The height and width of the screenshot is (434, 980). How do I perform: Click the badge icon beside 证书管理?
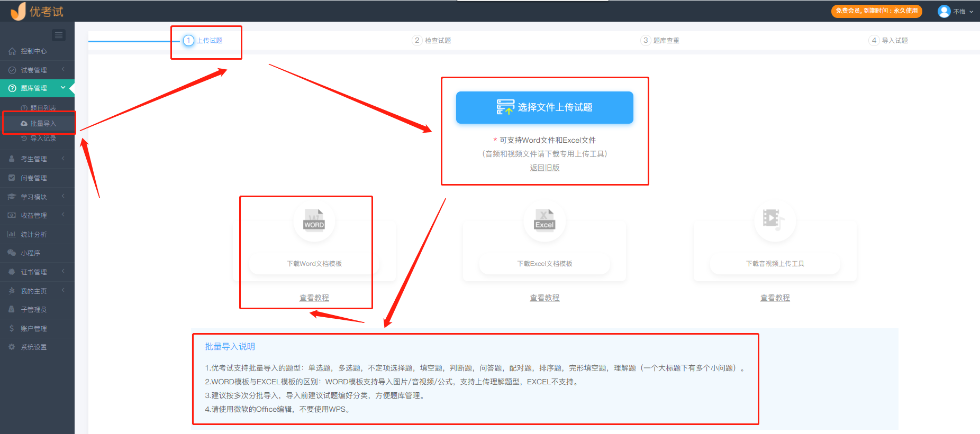[12, 272]
